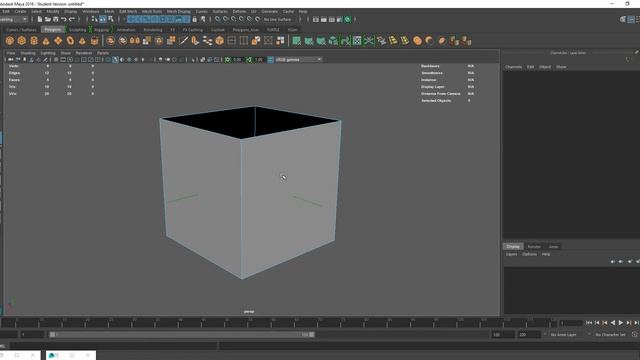Open the viewport Panels menu
This screenshot has height=360, width=640.
[103, 53]
